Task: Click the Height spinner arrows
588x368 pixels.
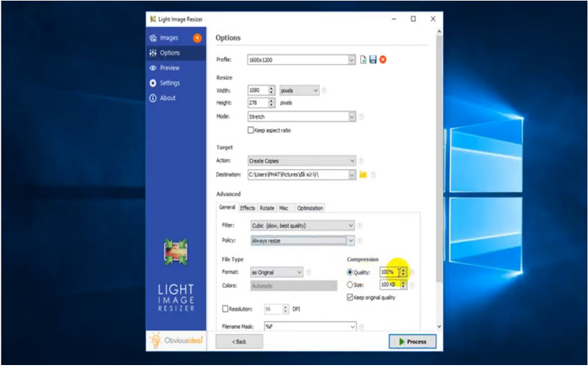Action: pyautogui.click(x=271, y=103)
